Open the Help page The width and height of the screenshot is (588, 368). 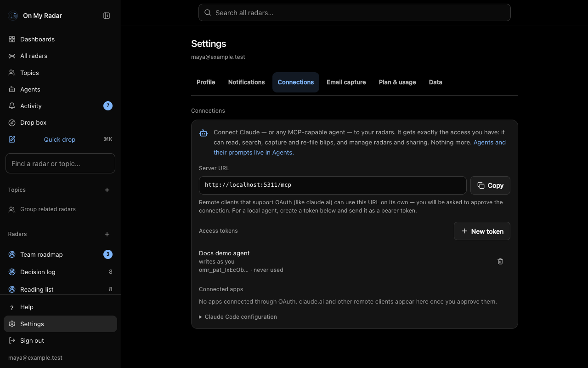(x=60, y=307)
